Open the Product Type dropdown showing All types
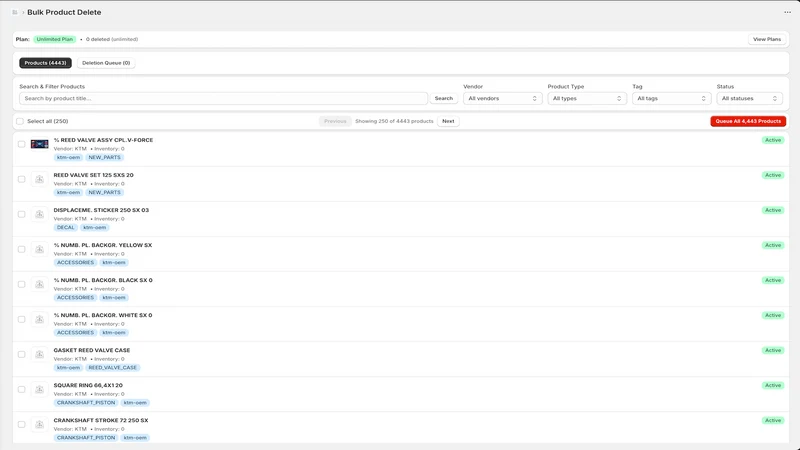This screenshot has width=800, height=450. pyautogui.click(x=587, y=98)
